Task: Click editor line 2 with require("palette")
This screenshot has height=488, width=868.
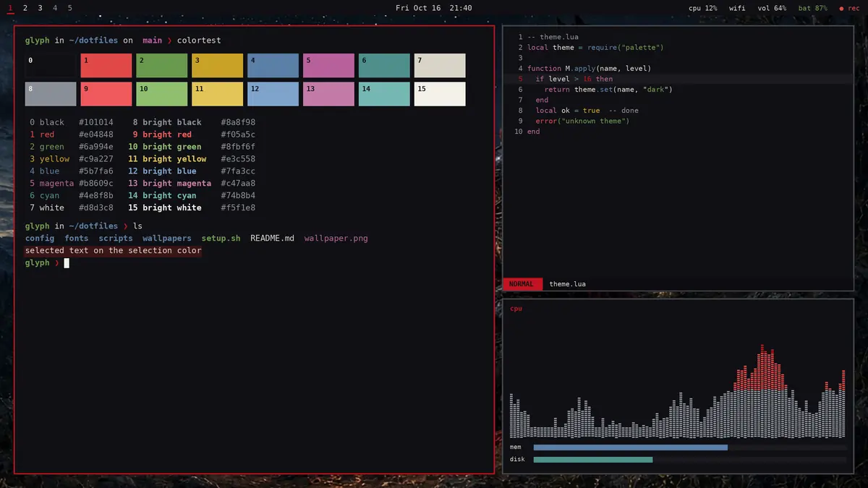Action: [x=595, y=48]
